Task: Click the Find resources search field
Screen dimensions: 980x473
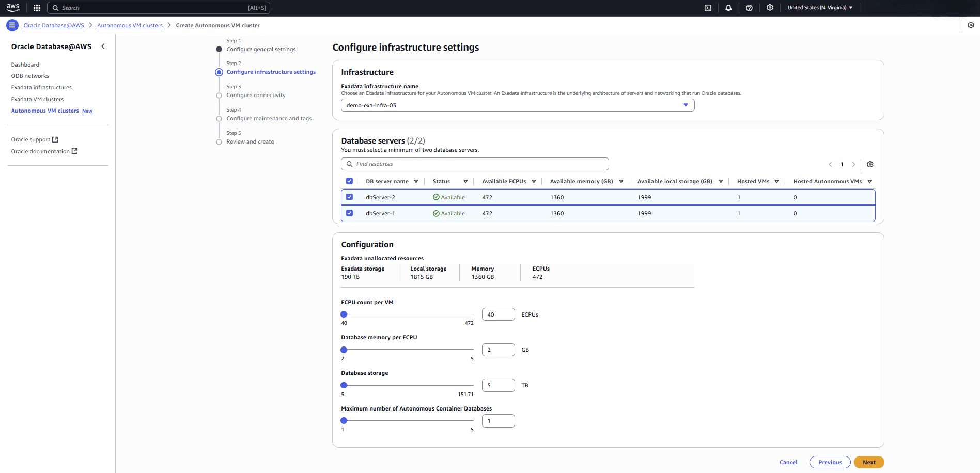Action: (x=474, y=164)
